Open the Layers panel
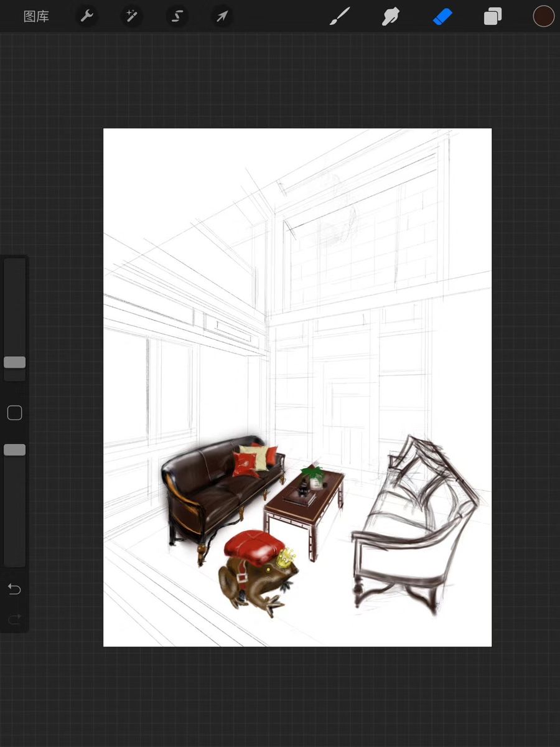The width and height of the screenshot is (560, 747). pos(493,16)
